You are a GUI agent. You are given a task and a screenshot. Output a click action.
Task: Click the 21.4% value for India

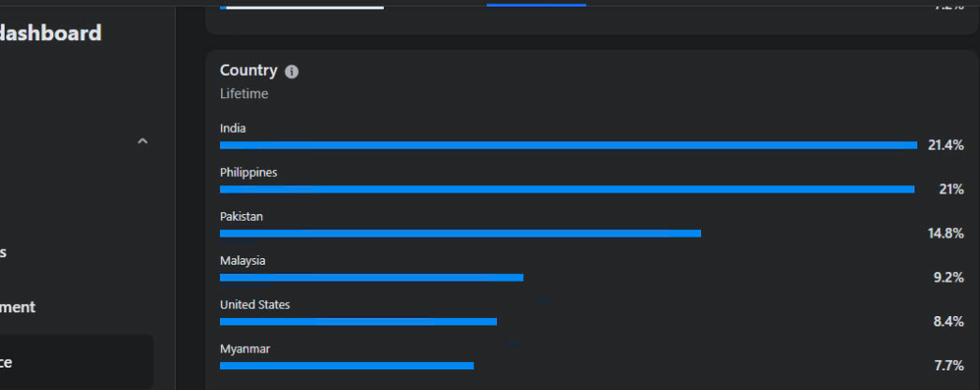[x=945, y=145]
